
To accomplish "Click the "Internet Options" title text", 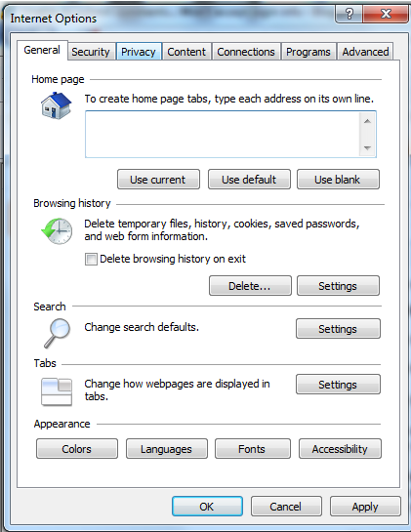I will pyautogui.click(x=54, y=19).
